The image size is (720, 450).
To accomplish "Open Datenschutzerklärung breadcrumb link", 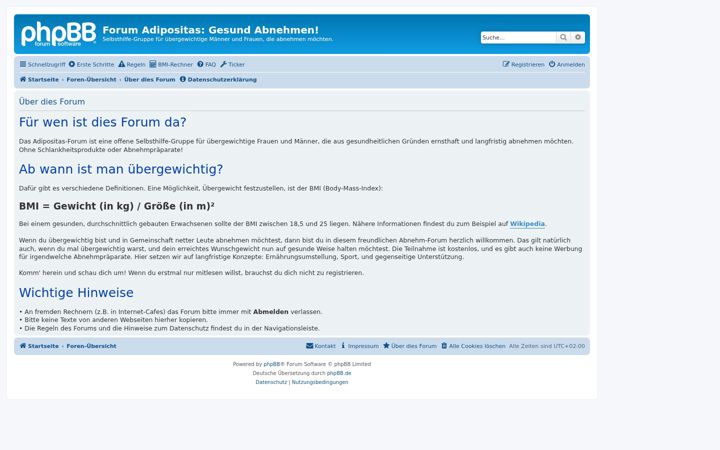I will point(218,80).
